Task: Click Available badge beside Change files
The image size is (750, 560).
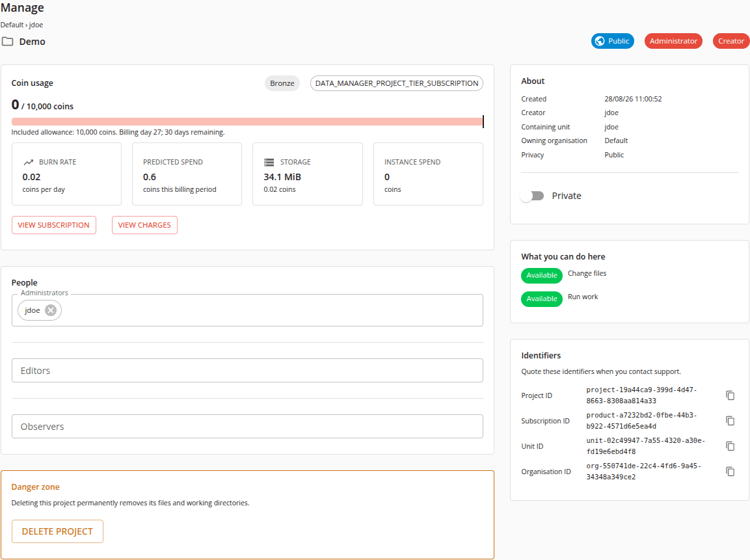Action: pyautogui.click(x=541, y=276)
